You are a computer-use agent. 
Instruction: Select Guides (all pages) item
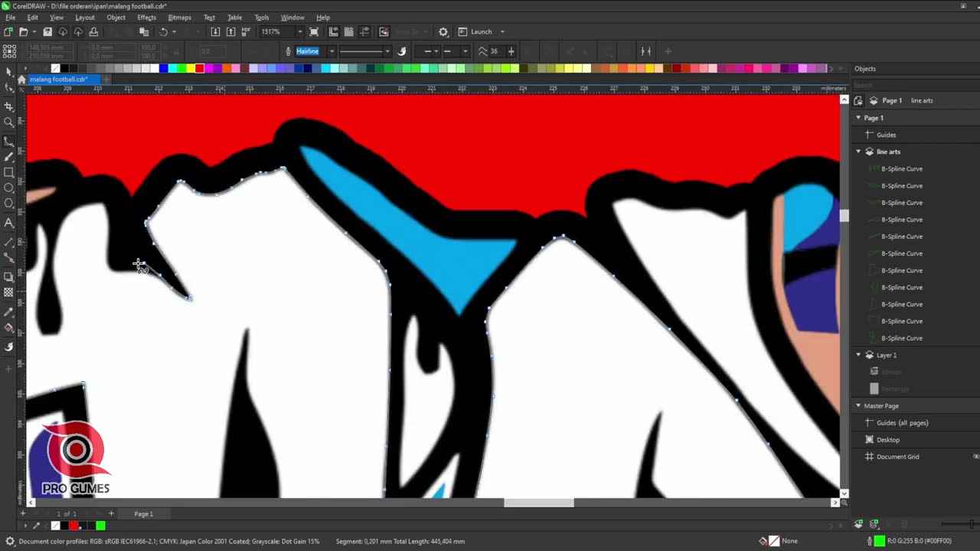[x=902, y=423]
